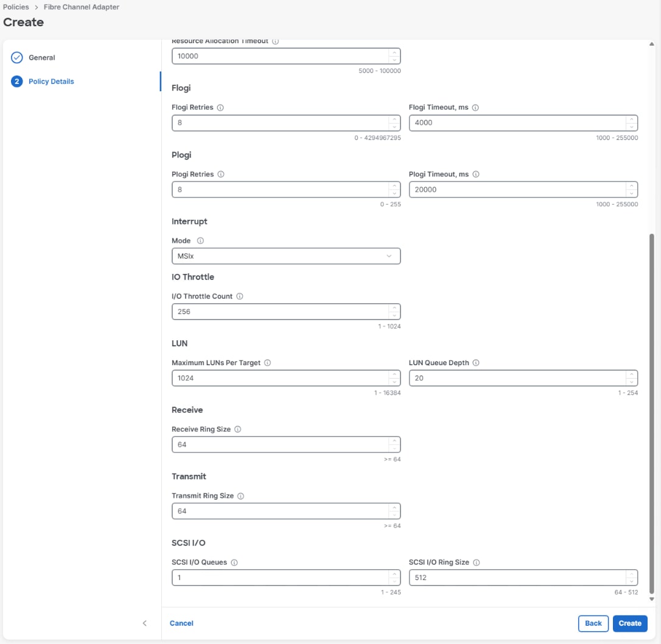This screenshot has height=644, width=661.
Task: Show info for Transmit Ring Size
Action: pos(240,496)
